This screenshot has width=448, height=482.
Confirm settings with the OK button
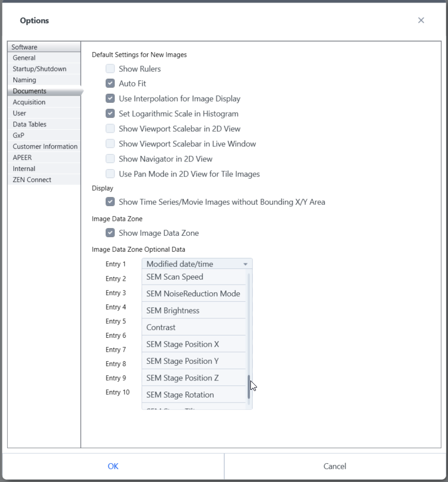(113, 466)
